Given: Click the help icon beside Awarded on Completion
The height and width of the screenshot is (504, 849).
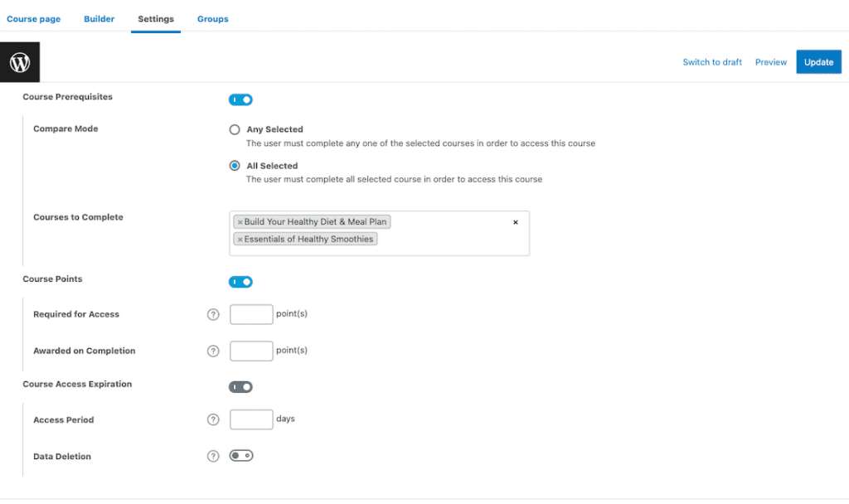Looking at the screenshot, I should [x=213, y=351].
